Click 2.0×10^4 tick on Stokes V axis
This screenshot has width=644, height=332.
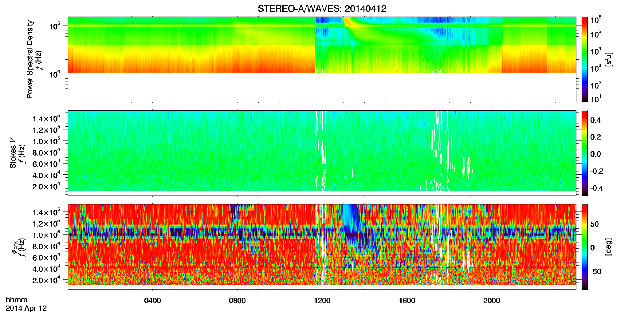point(46,186)
